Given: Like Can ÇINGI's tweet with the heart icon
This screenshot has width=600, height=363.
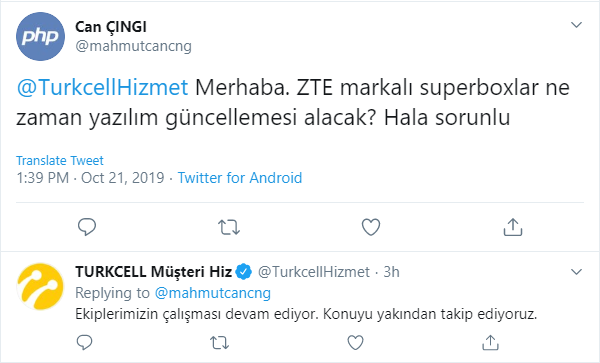Looking at the screenshot, I should click(371, 227).
